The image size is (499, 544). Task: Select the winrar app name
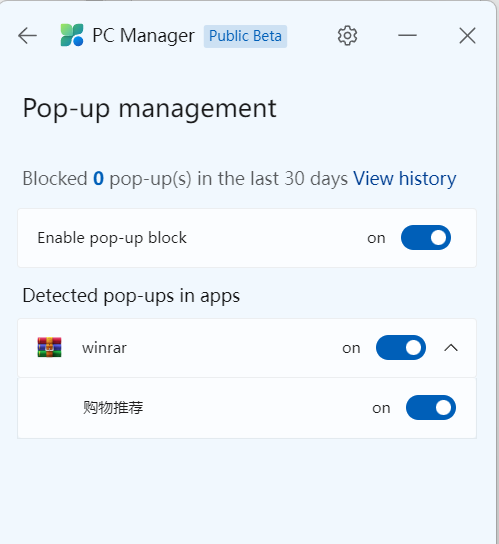click(104, 348)
